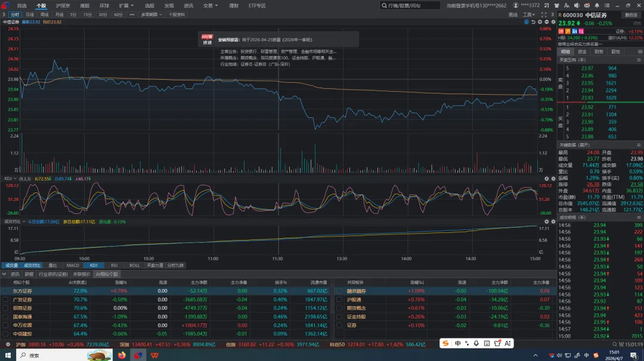Tick the checkbox for 融资融券 sector
The width and height of the screenshot is (644, 361).
click(x=339, y=291)
